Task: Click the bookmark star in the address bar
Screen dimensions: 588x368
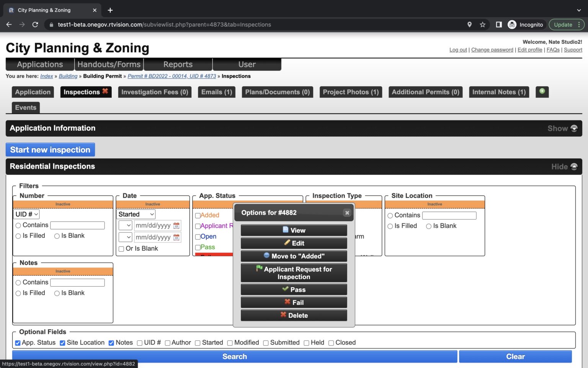Action: (x=482, y=24)
